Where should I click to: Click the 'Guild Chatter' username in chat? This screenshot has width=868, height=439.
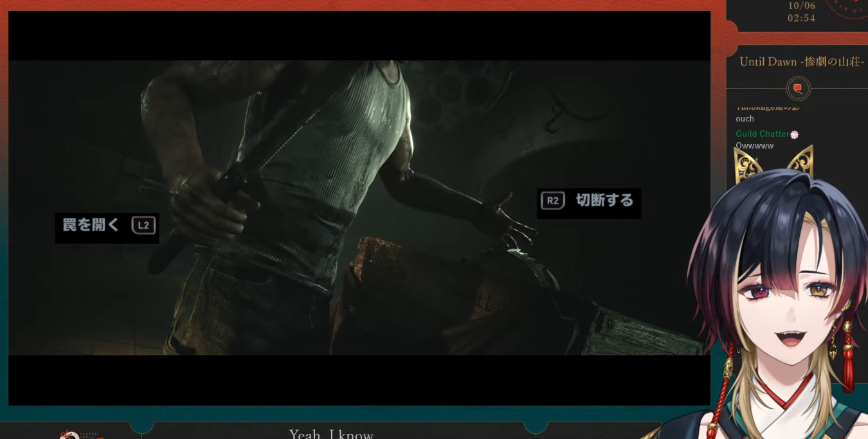click(763, 134)
